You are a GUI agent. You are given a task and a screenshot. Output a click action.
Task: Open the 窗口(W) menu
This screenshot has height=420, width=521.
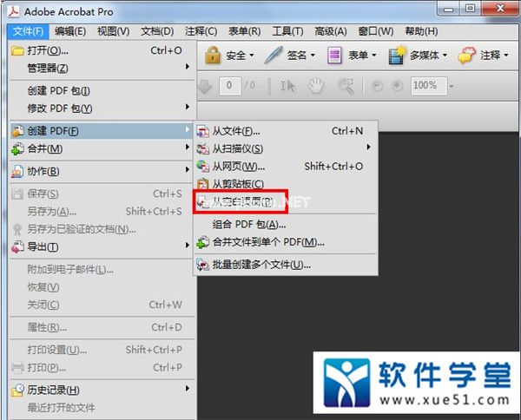coord(376,31)
